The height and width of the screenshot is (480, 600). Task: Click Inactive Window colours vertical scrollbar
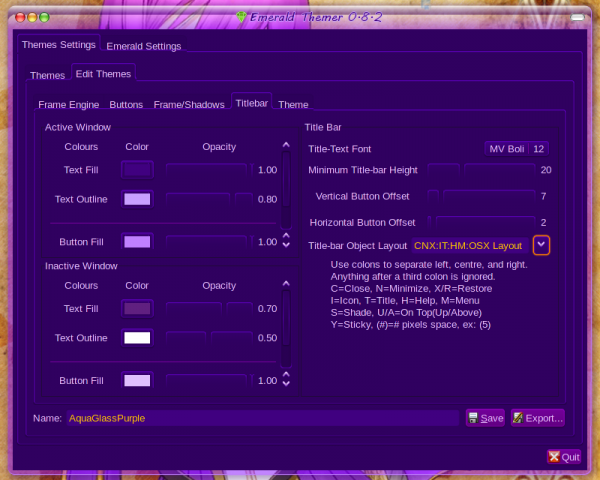tap(286, 328)
